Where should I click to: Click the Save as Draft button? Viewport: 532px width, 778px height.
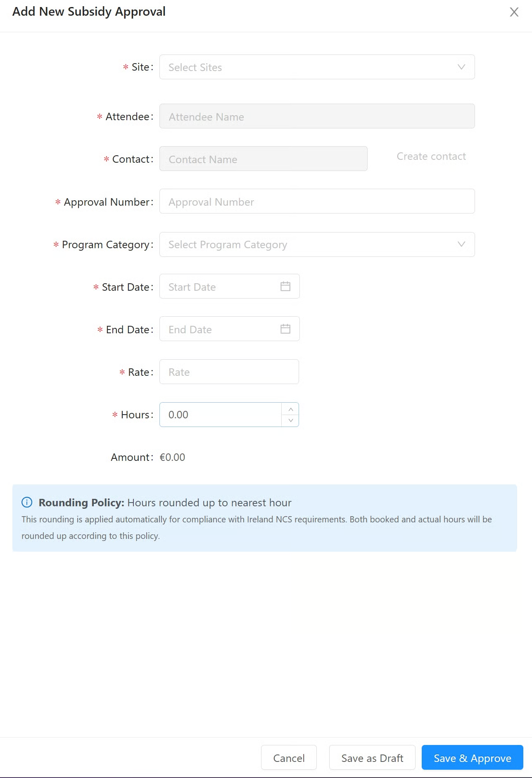pyautogui.click(x=372, y=758)
